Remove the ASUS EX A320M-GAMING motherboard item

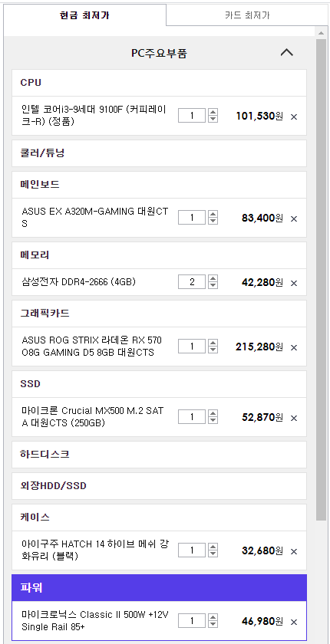pyautogui.click(x=294, y=219)
